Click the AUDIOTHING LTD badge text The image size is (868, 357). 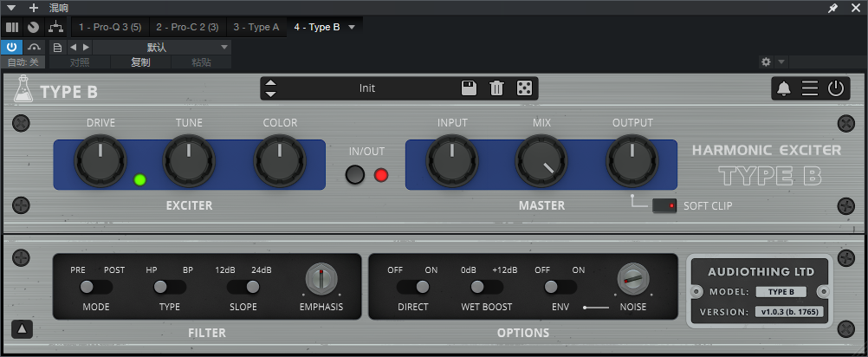pyautogui.click(x=761, y=272)
